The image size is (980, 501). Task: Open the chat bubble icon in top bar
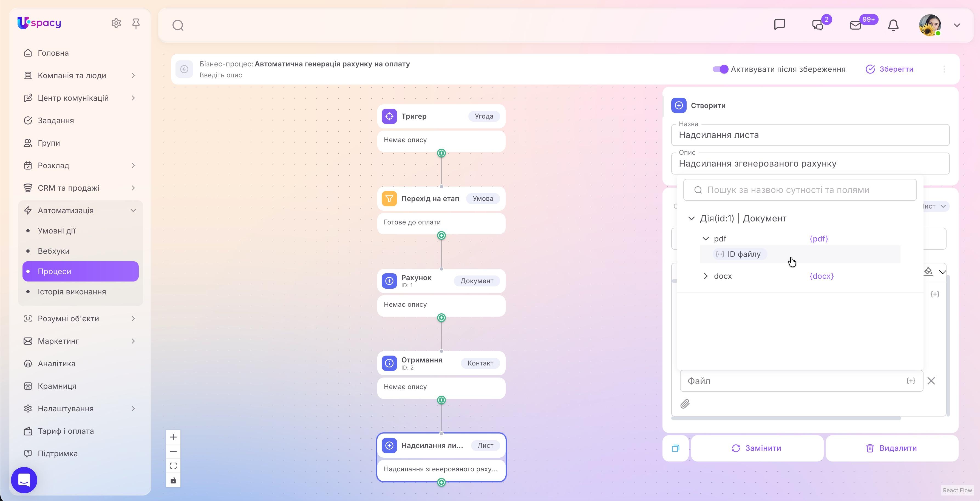click(x=780, y=24)
